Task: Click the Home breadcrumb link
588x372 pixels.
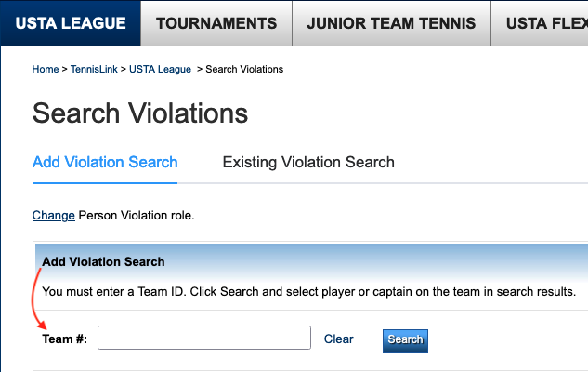Action: point(46,69)
